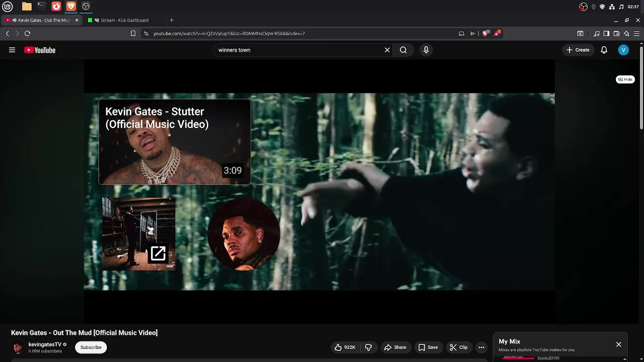This screenshot has height=362, width=644.
Task: Collapse My Mix panel with small arrow
Action: 624,358
